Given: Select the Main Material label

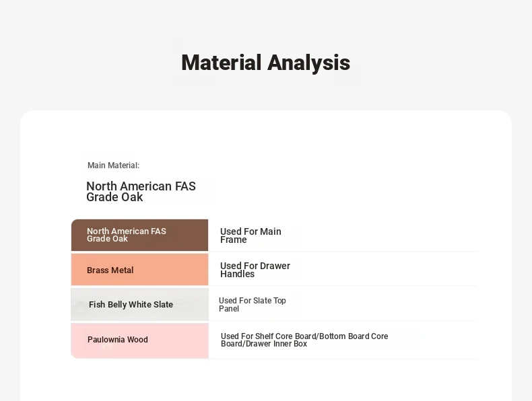Looking at the screenshot, I should 113,166.
